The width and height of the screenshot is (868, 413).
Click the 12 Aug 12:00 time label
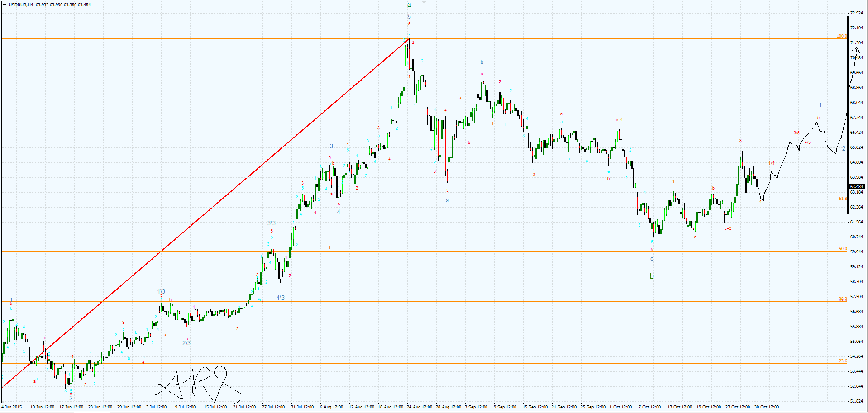[361, 407]
